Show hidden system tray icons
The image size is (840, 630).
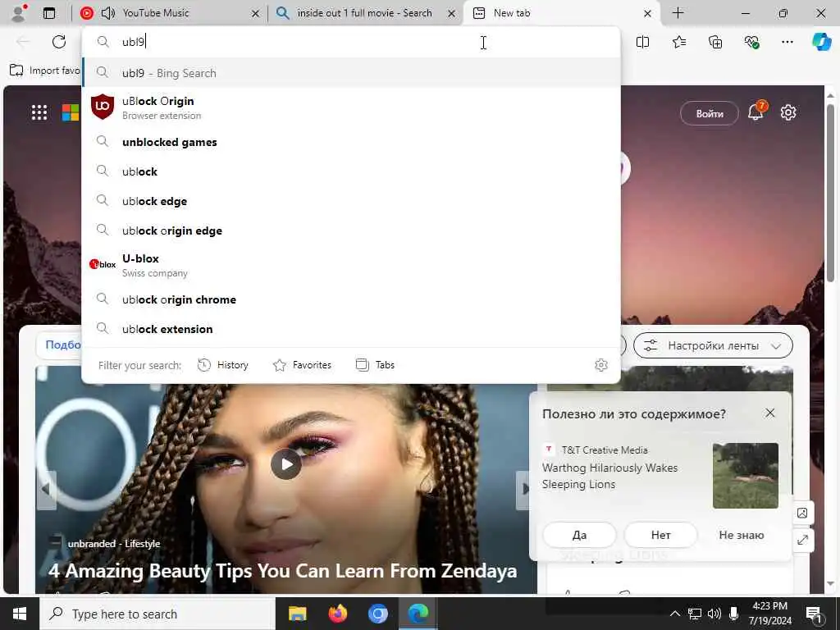click(675, 614)
